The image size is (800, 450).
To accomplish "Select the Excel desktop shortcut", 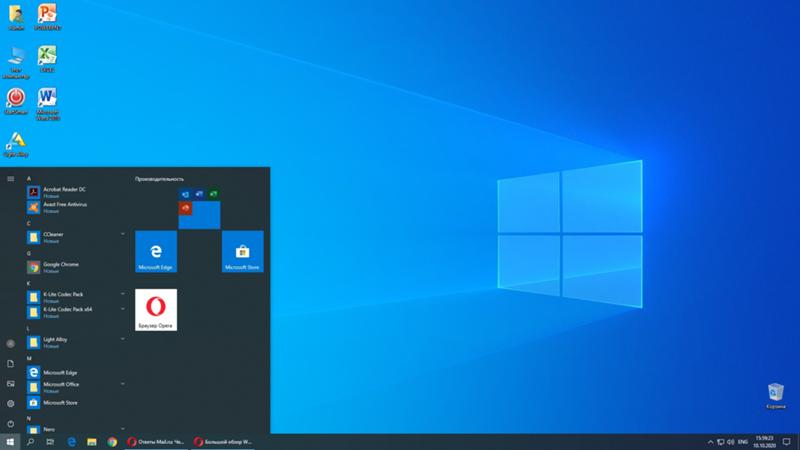I will pyautogui.click(x=47, y=59).
